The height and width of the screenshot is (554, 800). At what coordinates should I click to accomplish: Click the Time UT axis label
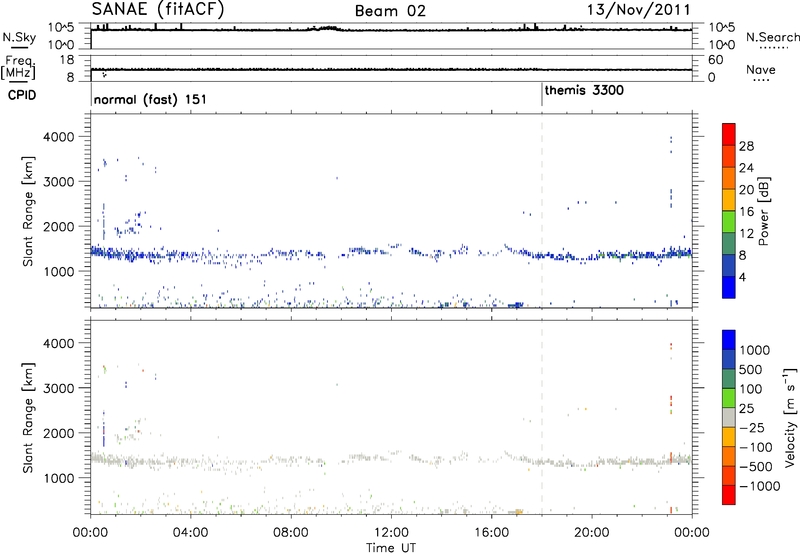click(x=391, y=548)
